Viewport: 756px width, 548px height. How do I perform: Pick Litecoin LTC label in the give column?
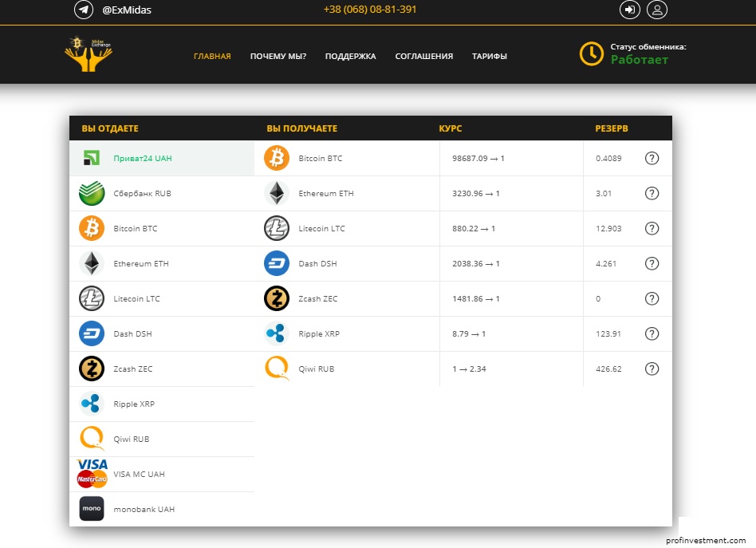tap(136, 299)
